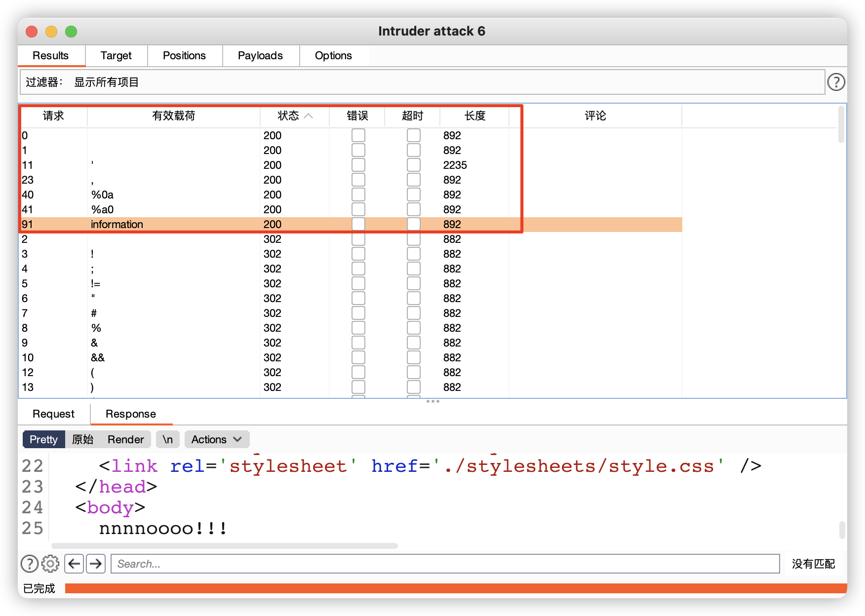Select the && payload row

point(351,357)
